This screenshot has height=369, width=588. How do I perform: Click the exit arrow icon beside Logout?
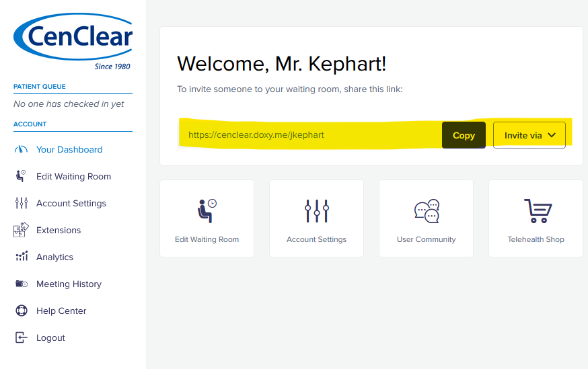click(21, 337)
